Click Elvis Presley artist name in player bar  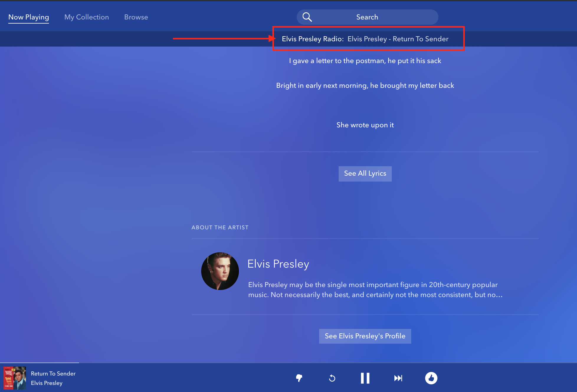[x=47, y=383]
